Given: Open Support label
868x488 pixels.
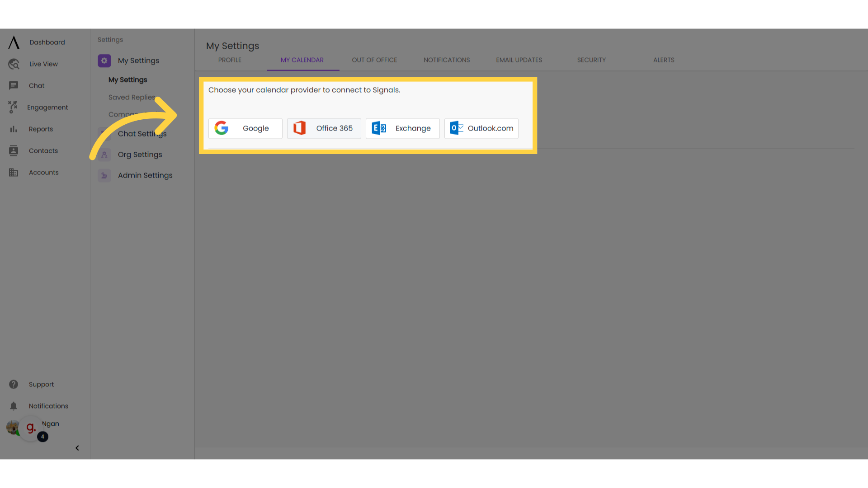Looking at the screenshot, I should pyautogui.click(x=42, y=385).
